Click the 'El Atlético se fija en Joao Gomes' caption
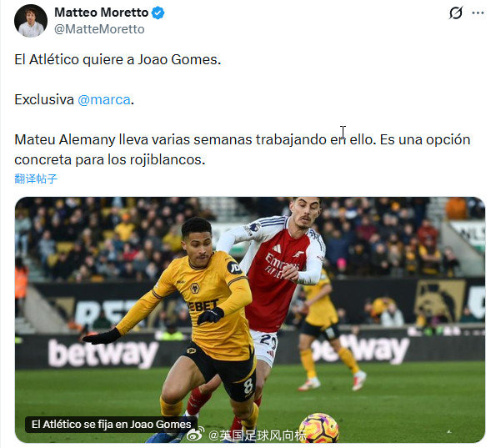Image resolution: width=496 pixels, height=448 pixels. 112,424
